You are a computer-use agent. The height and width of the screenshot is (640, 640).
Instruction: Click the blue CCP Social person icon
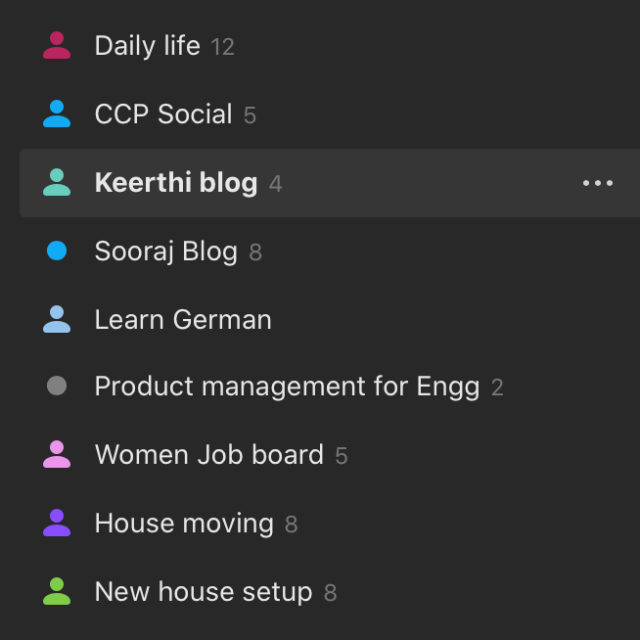coord(57,114)
